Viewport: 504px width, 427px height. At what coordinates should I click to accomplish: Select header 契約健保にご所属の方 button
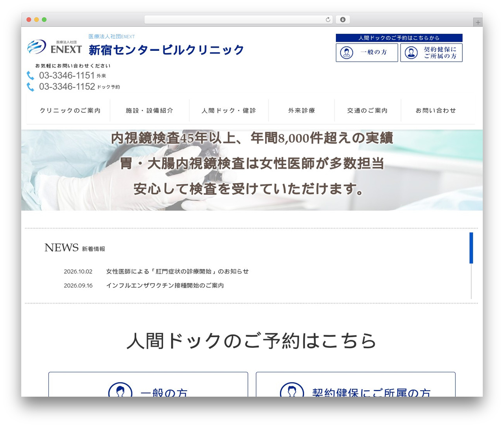(x=432, y=52)
